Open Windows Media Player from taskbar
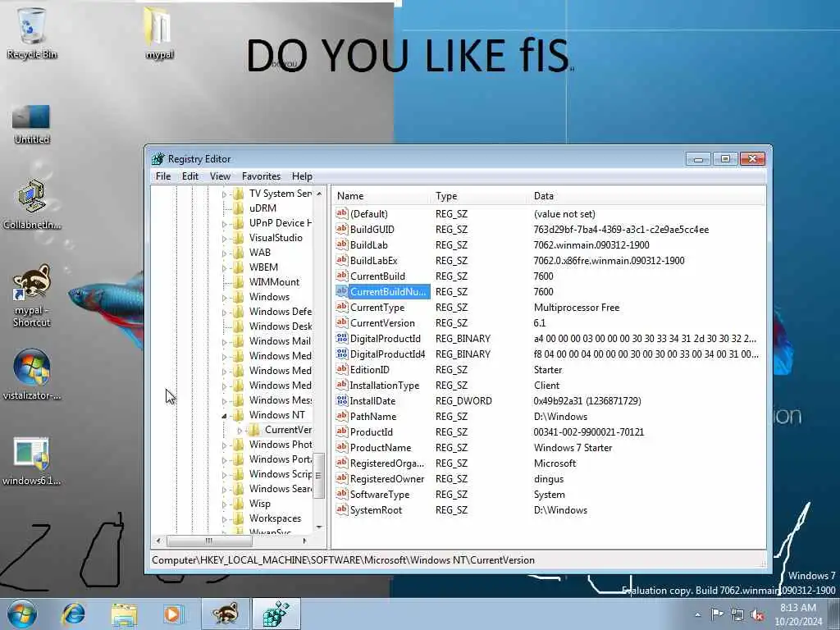 172,614
